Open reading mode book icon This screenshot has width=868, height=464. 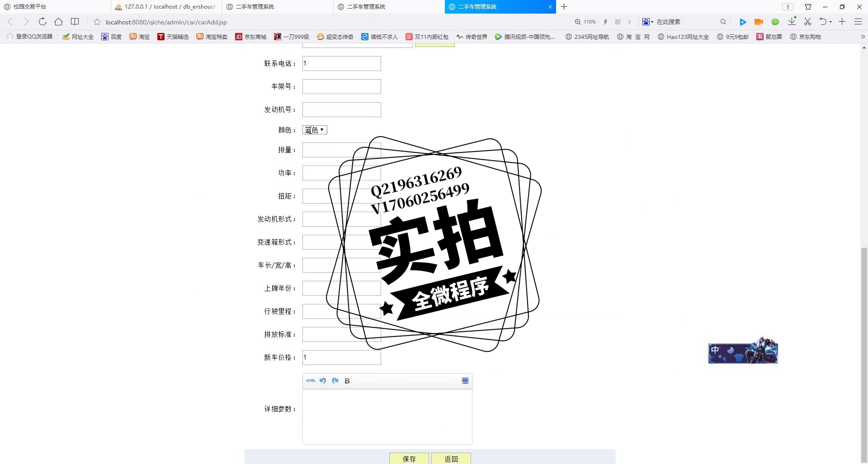[x=75, y=22]
